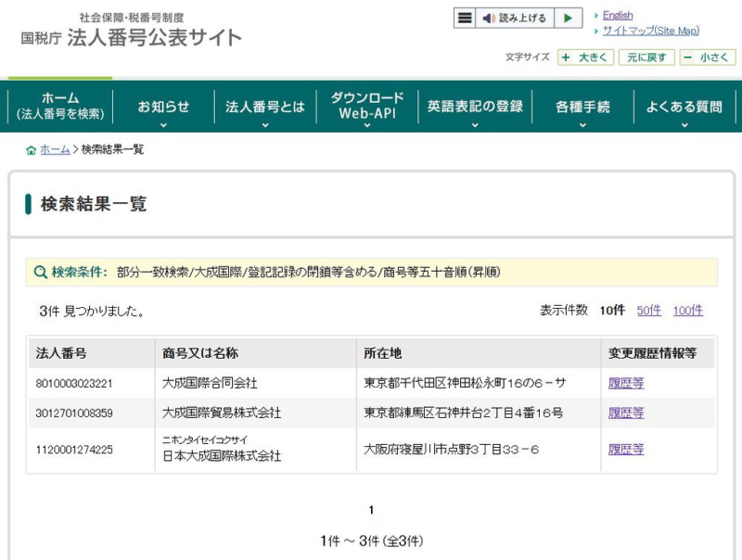Decrease text size with 小さく button

[x=707, y=57]
